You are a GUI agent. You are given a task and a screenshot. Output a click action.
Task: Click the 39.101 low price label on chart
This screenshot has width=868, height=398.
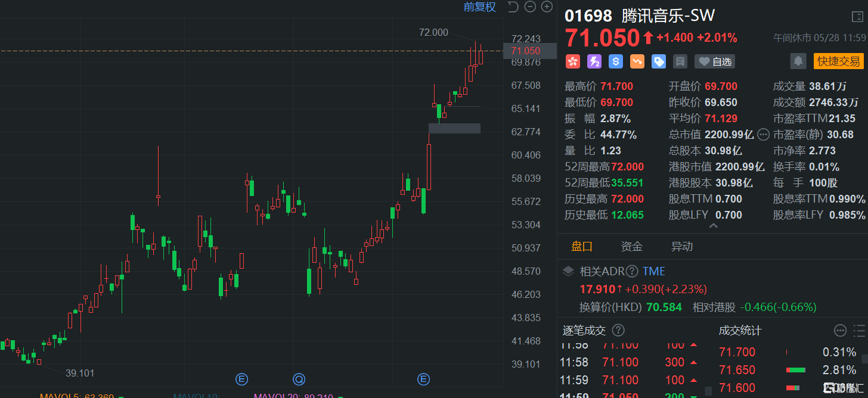pyautogui.click(x=80, y=374)
